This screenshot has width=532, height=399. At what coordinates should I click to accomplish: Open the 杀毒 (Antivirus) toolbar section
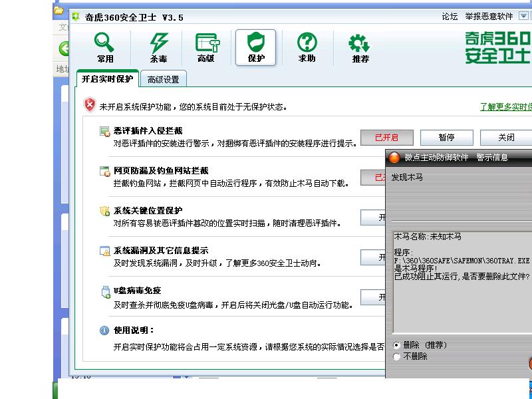click(x=158, y=47)
